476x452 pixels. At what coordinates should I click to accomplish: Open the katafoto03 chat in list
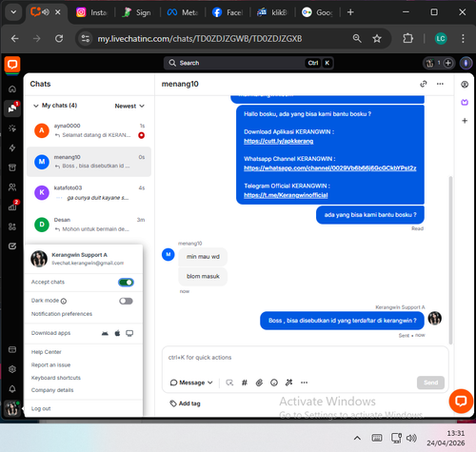89,193
